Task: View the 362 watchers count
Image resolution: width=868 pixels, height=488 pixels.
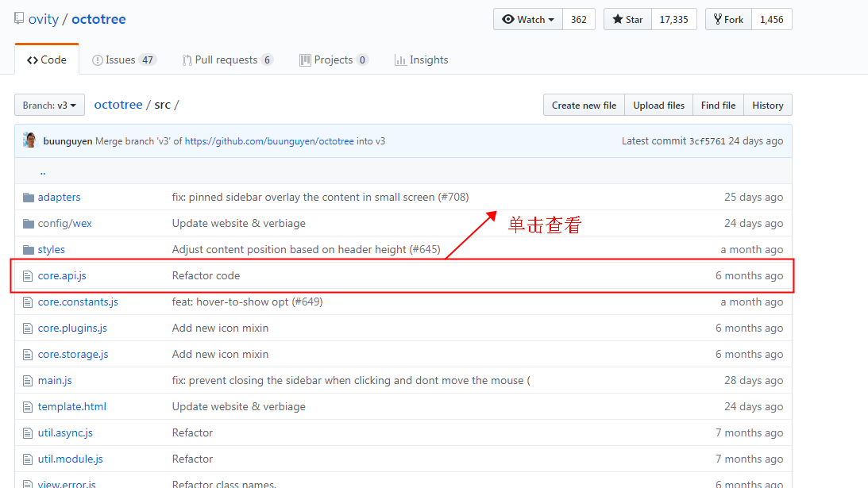Action: click(578, 19)
